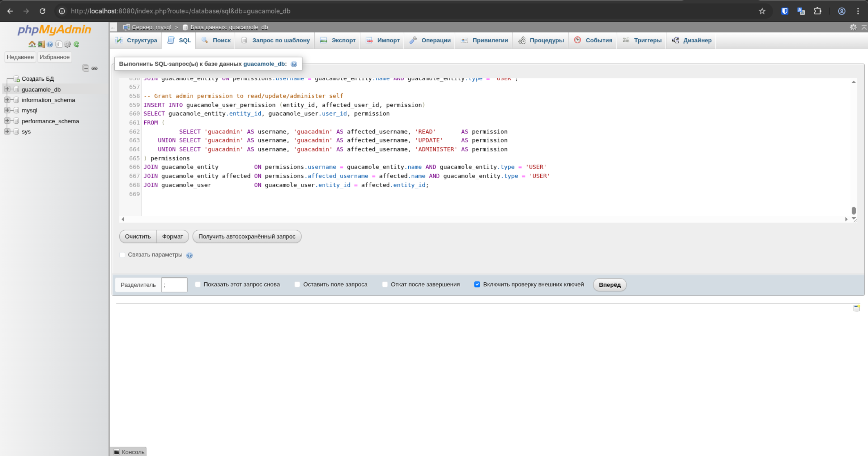Expand the mysql database node
868x456 pixels.
coord(7,110)
